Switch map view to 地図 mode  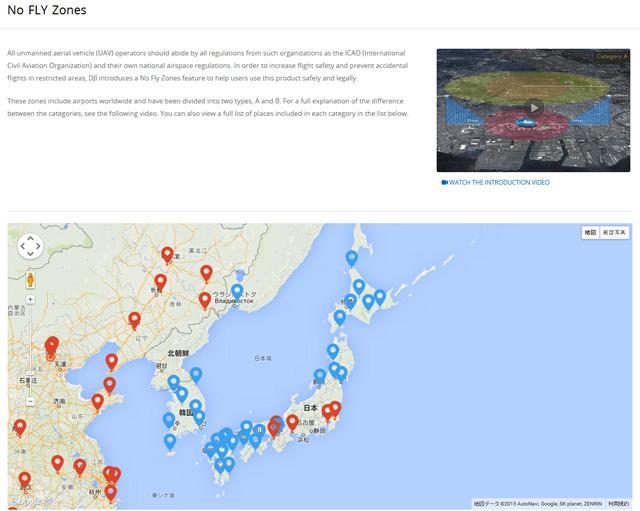[x=590, y=233]
